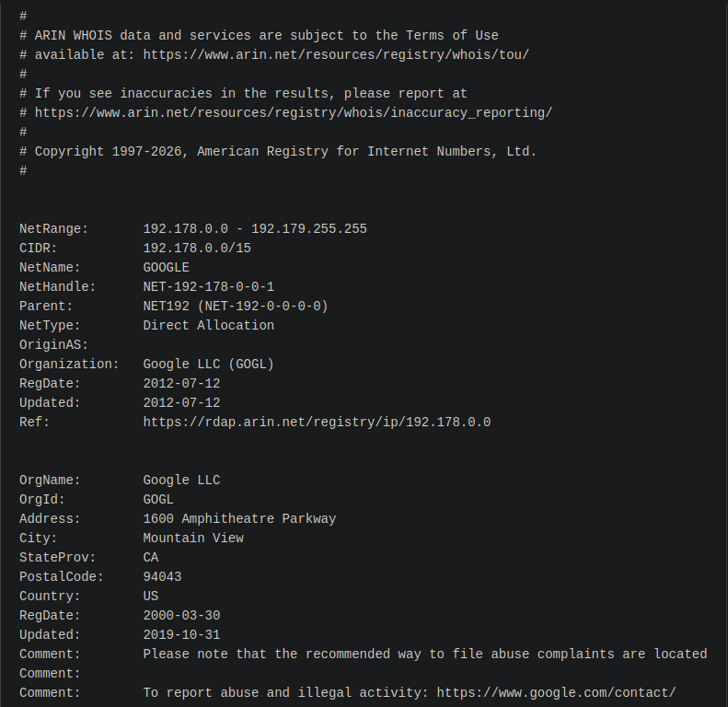Click the NetHandle value NET-192-178-0-0-1

[208, 286]
